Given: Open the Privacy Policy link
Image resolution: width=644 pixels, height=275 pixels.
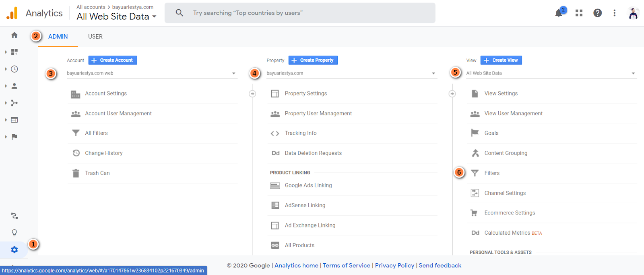Looking at the screenshot, I should click(x=394, y=266).
